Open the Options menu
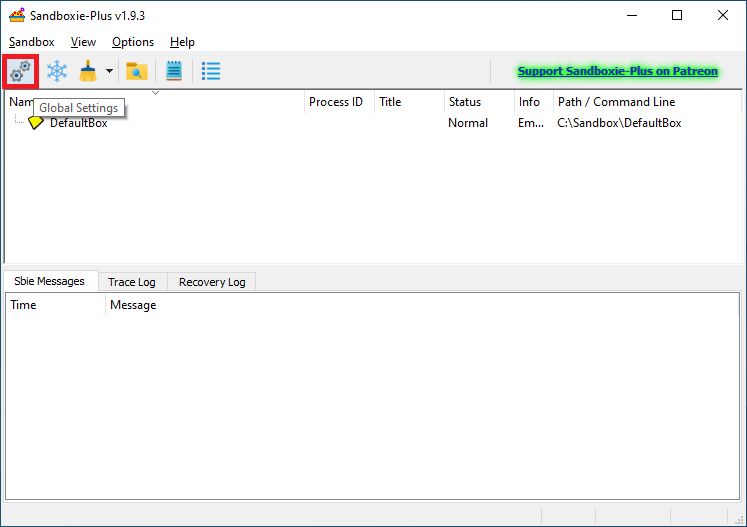Image resolution: width=747 pixels, height=527 pixels. click(133, 42)
